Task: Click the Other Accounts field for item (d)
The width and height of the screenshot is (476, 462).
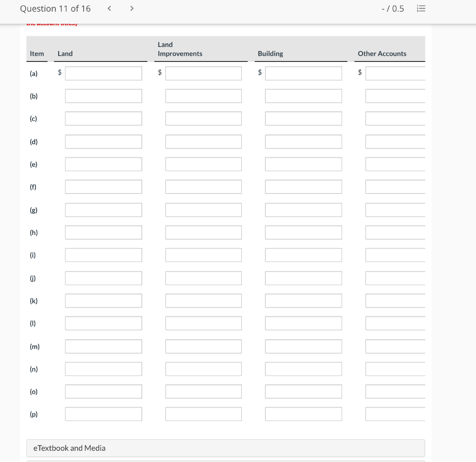Action: pyautogui.click(x=395, y=141)
